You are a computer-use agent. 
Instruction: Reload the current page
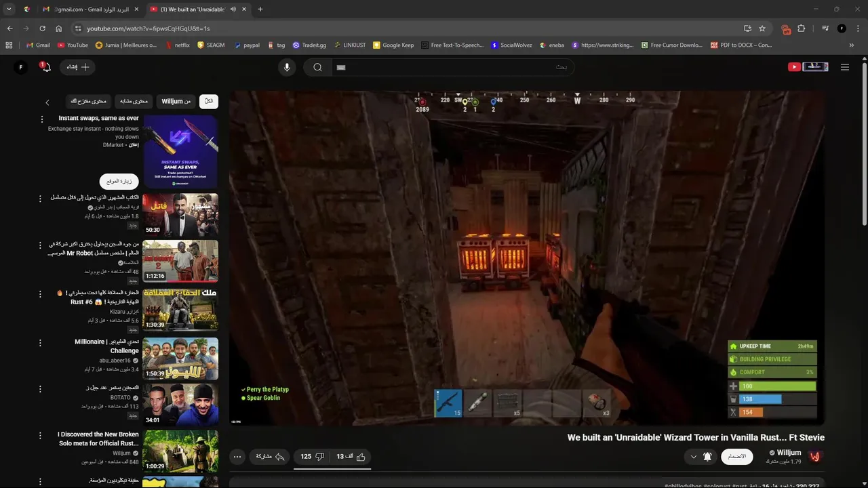tap(42, 28)
